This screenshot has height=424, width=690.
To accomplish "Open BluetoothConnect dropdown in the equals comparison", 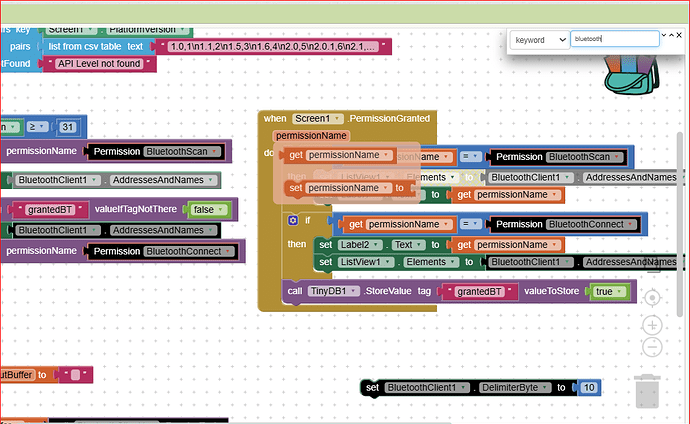I will (x=592, y=224).
